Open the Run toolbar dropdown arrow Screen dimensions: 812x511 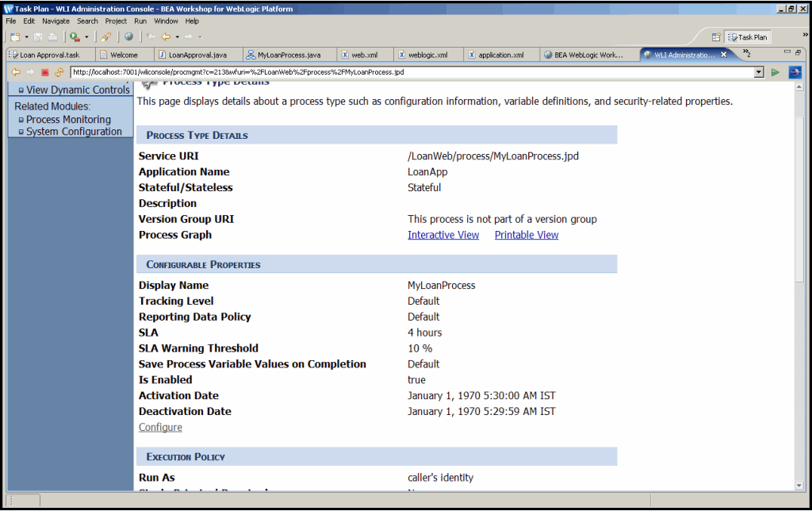tap(86, 37)
